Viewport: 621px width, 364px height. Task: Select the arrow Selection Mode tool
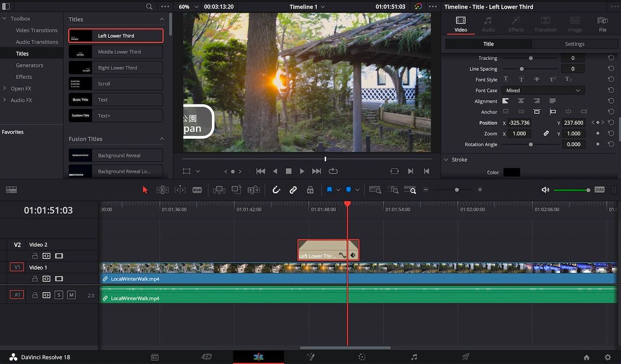[x=145, y=190]
